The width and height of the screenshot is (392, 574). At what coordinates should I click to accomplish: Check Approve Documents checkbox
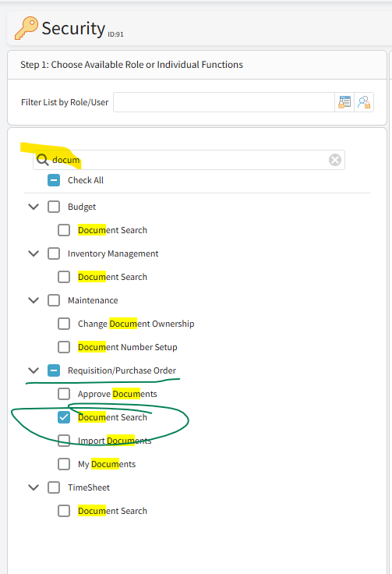[x=64, y=395]
